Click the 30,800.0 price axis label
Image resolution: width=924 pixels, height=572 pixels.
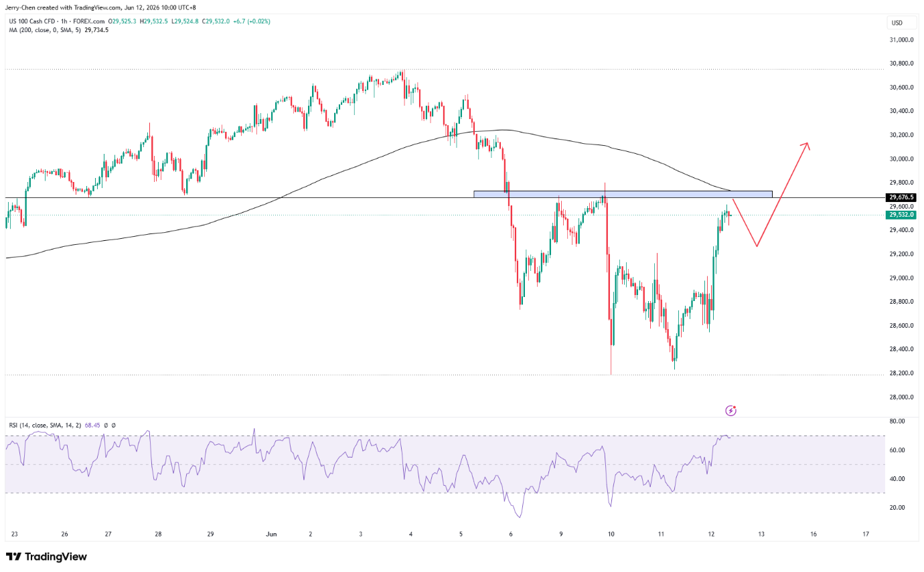coord(902,64)
